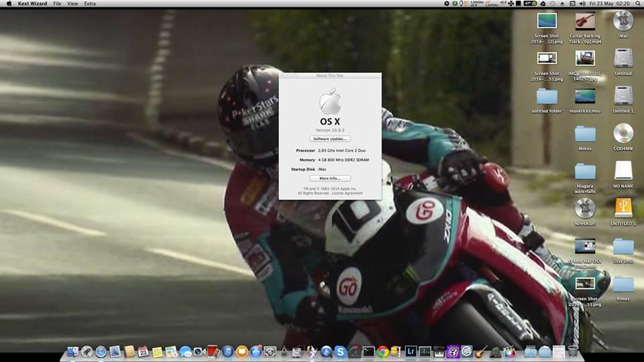Open Skype from the Dock
644x362 pixels.
pos(341,351)
